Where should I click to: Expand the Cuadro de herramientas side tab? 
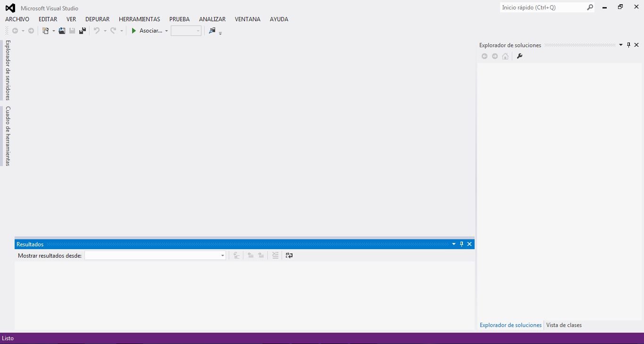(x=8, y=136)
